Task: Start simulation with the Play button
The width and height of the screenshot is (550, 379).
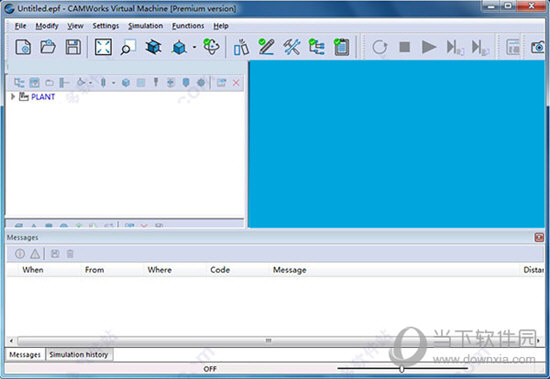Action: coord(429,47)
